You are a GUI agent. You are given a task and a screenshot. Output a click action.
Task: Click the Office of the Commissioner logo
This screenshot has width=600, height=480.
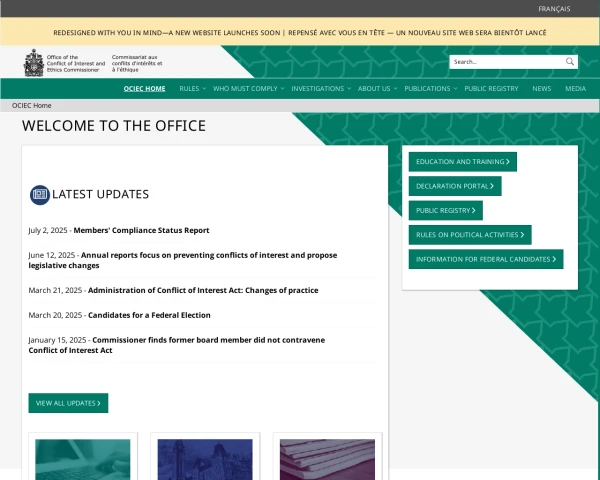coord(93,63)
